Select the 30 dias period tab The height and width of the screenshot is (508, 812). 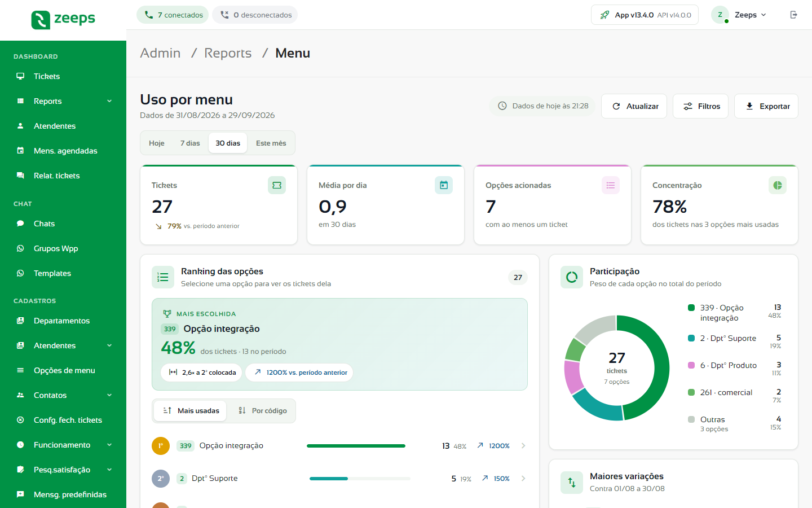(228, 143)
